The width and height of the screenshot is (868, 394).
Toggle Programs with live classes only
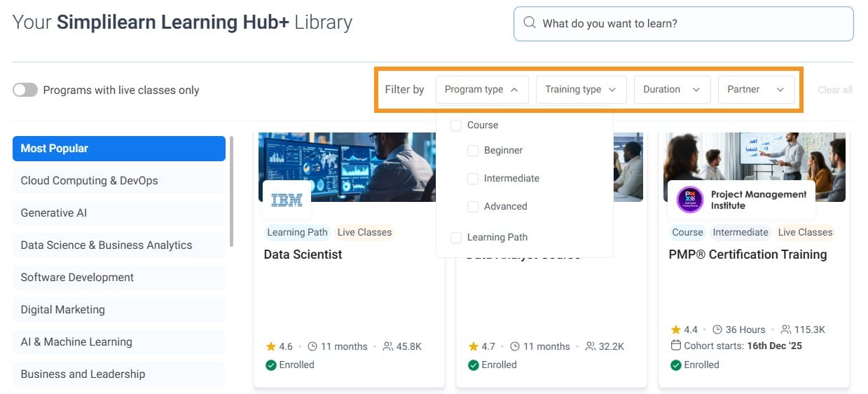(x=25, y=90)
